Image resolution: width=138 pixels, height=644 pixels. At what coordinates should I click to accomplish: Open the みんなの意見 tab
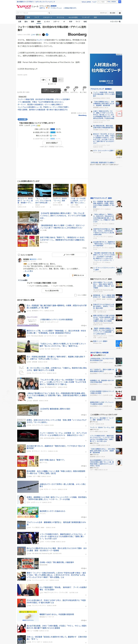(x=73, y=17)
